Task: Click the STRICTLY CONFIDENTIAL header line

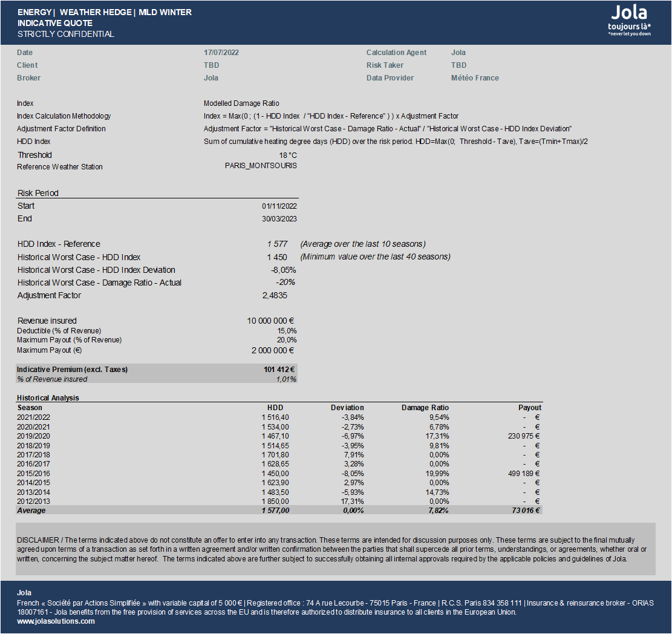Action: click(65, 34)
